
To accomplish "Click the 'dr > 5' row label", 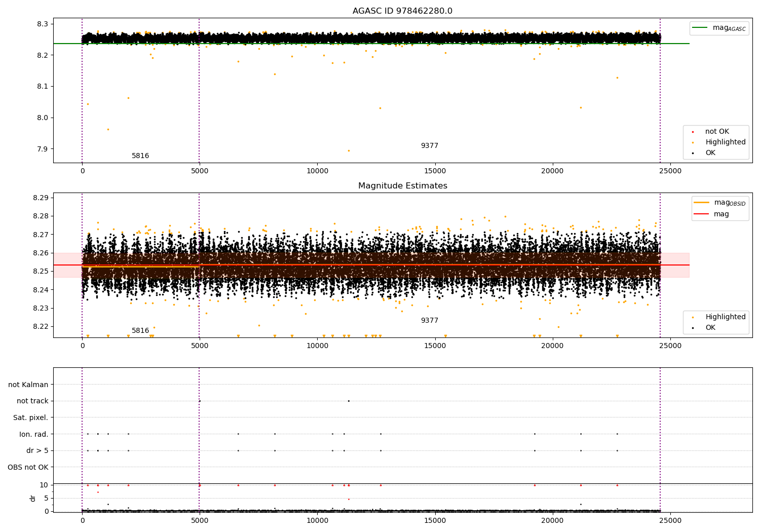I will tap(37, 450).
